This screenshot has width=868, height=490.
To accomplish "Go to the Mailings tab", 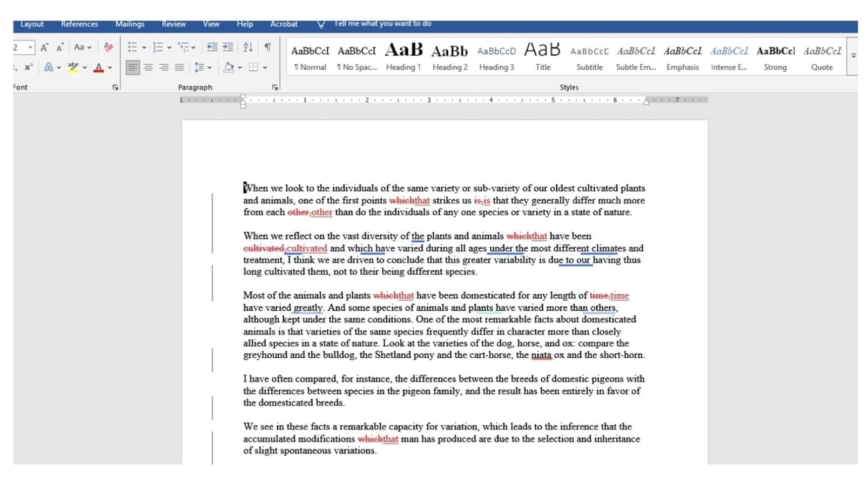I will [130, 24].
